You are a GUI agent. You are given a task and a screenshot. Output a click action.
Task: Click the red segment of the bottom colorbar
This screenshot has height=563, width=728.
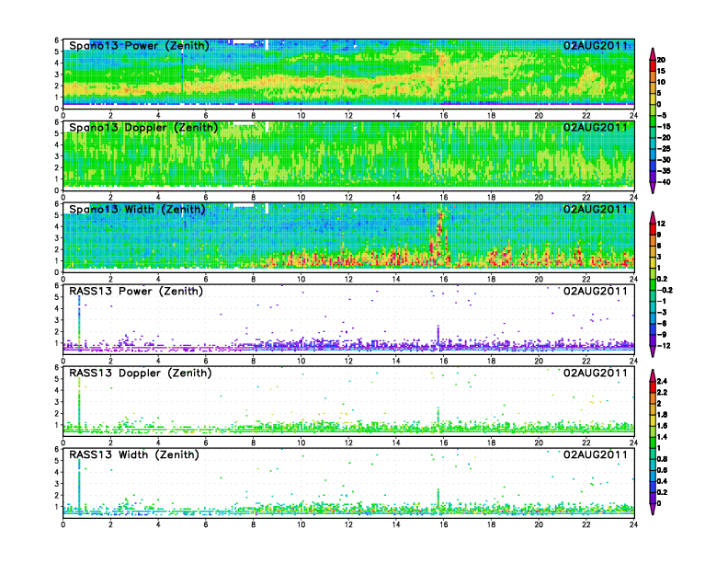[x=653, y=387]
